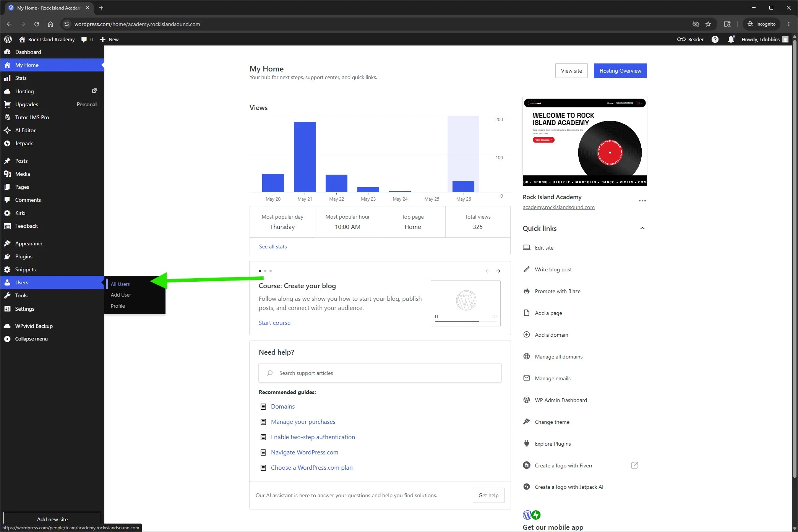Open Settings in the sidebar
Viewport: 798px width, 532px height.
click(x=52, y=309)
